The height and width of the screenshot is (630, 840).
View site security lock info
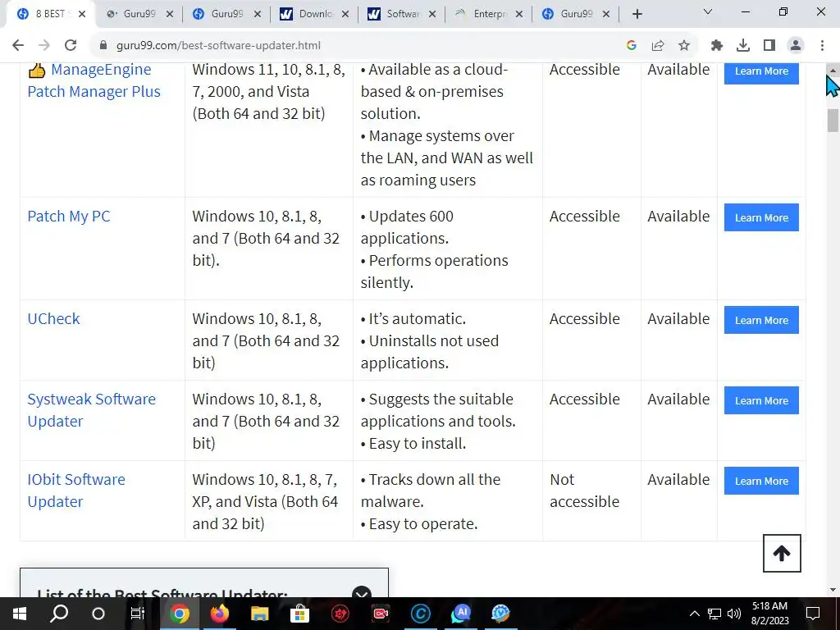pyautogui.click(x=103, y=46)
